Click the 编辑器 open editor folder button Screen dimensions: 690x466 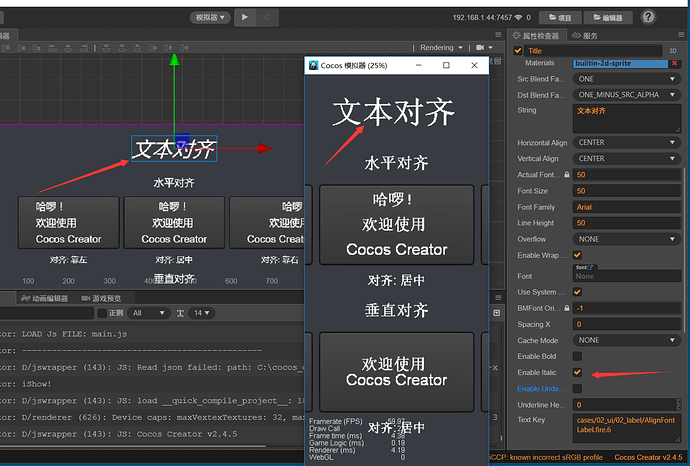tap(608, 18)
